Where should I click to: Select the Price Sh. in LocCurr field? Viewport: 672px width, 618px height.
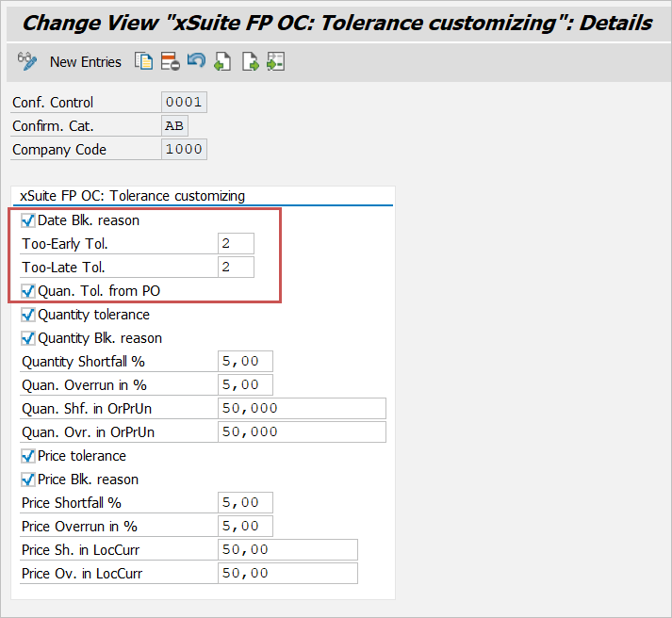pos(287,550)
